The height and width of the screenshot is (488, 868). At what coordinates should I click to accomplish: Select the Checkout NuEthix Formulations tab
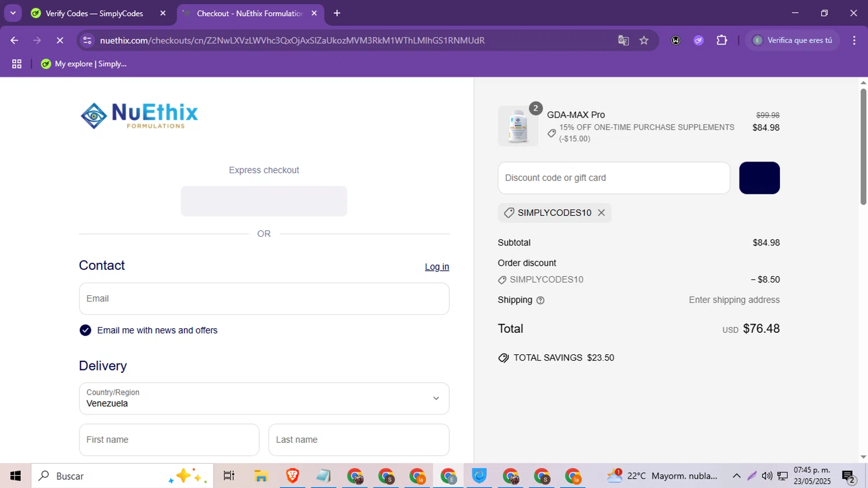click(249, 13)
